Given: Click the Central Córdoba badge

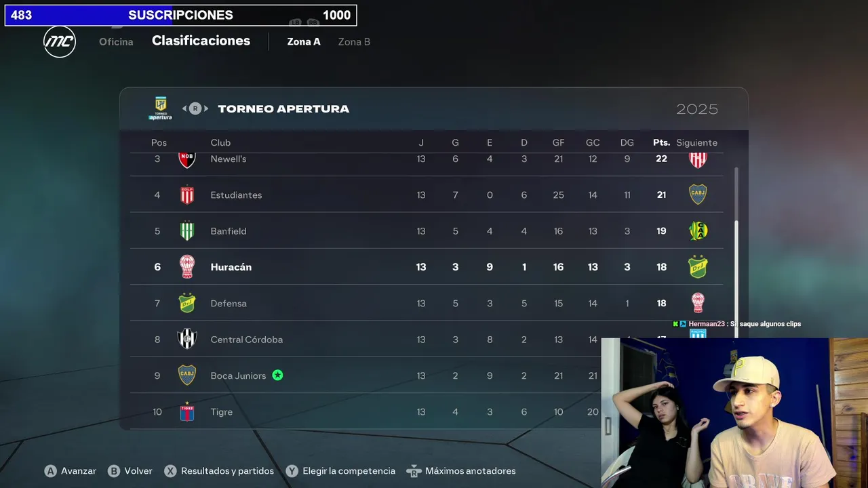Looking at the screenshot, I should coord(186,339).
